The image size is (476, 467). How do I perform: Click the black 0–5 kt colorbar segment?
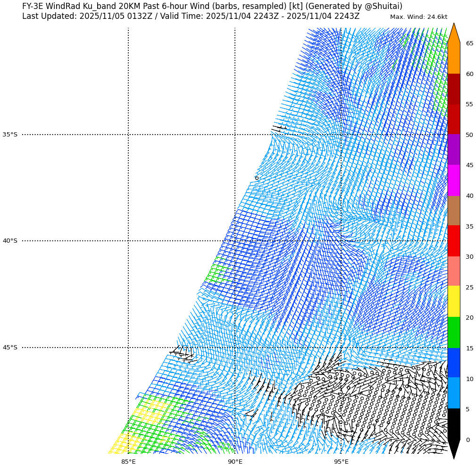[453, 424]
